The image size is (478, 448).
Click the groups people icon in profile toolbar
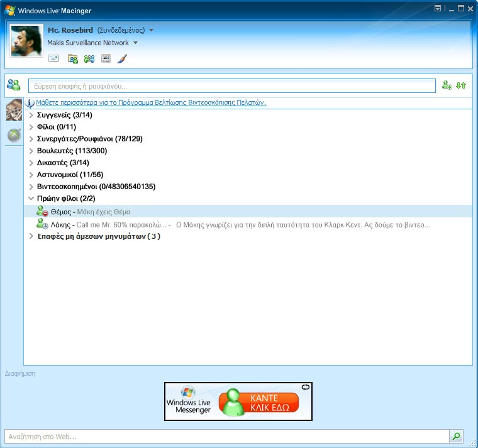click(x=89, y=58)
